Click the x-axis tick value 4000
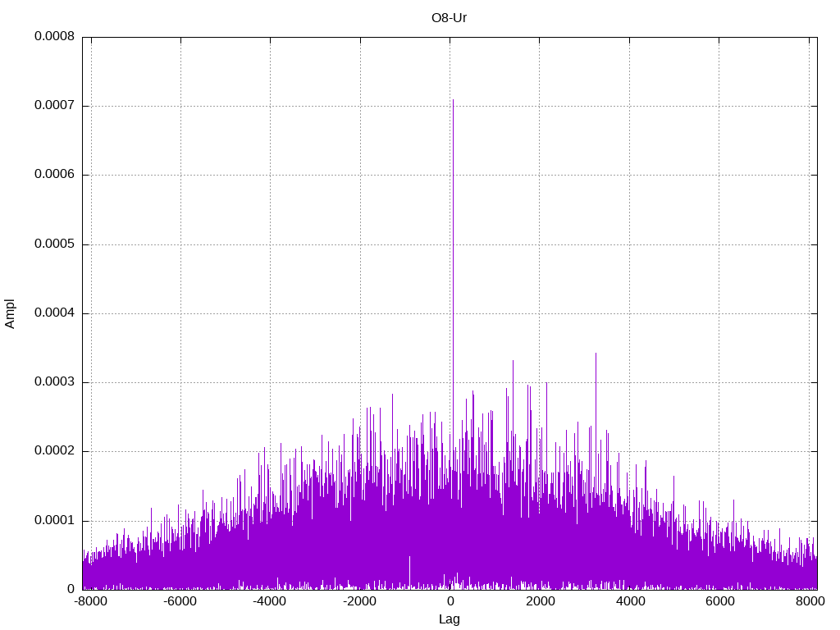The width and height of the screenshot is (840, 630). [x=630, y=601]
